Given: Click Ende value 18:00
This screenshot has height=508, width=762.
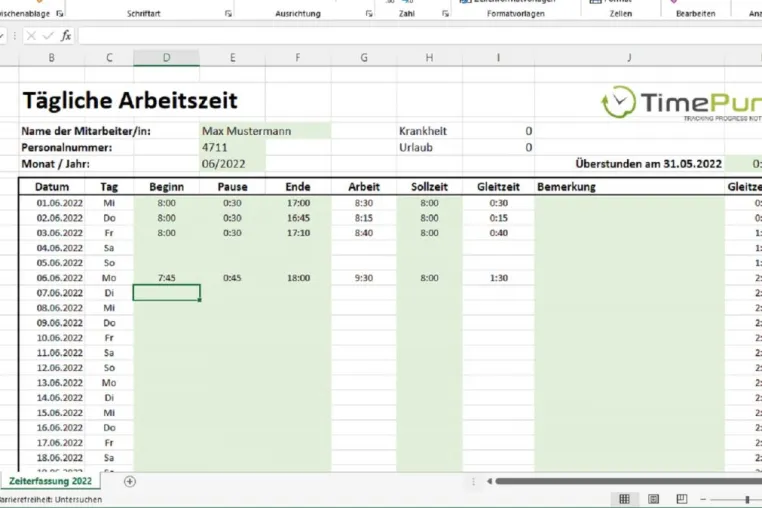Looking at the screenshot, I should (x=298, y=278).
